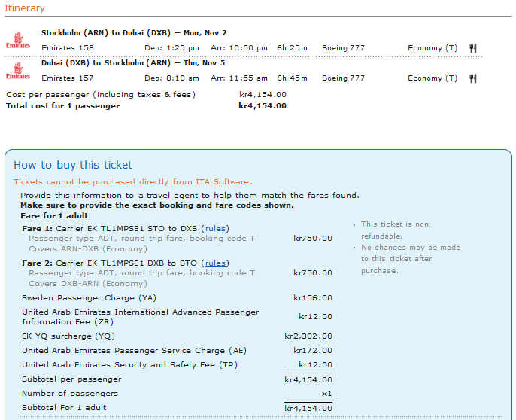
Task: Click the Security and Safety Fee (TP) label
Action: (129, 365)
